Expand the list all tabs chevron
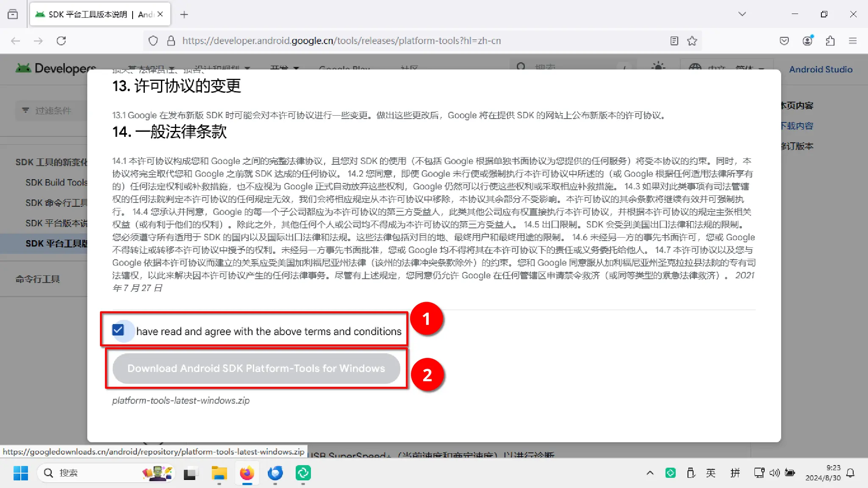The image size is (868, 488). click(x=742, y=14)
